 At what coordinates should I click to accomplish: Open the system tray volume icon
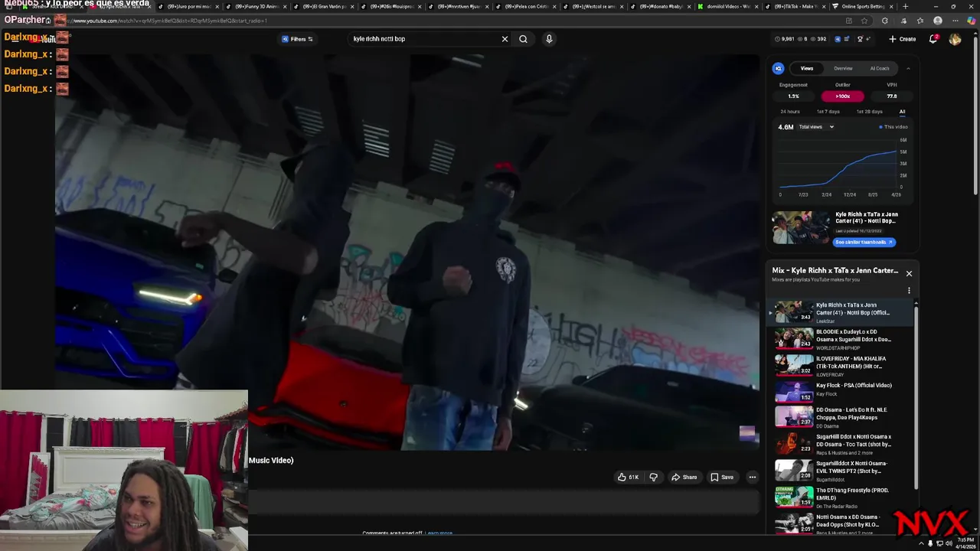pyautogui.click(x=949, y=543)
